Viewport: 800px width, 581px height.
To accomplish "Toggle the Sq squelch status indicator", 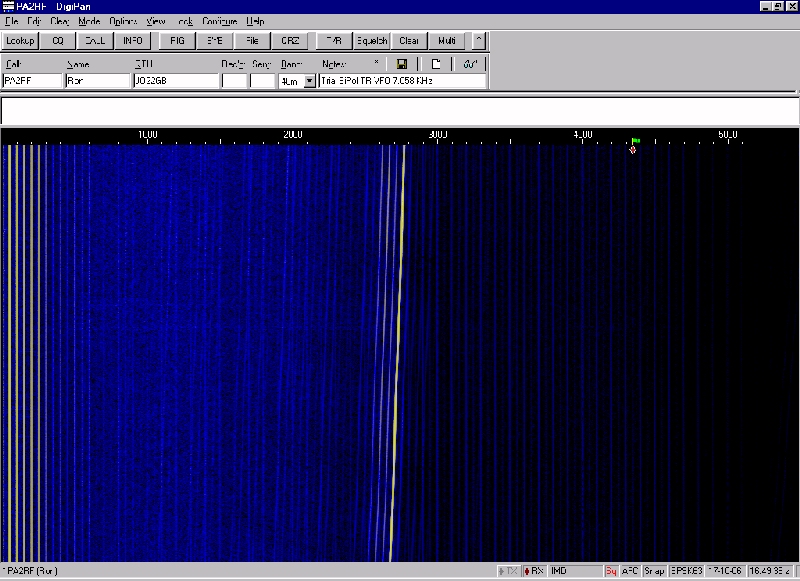I will pos(610,571).
